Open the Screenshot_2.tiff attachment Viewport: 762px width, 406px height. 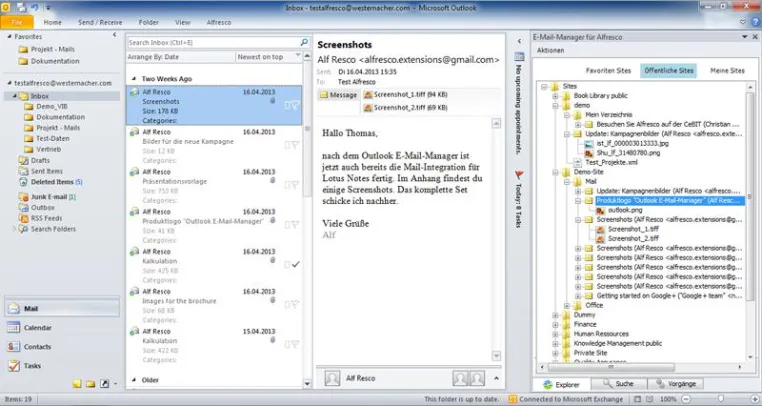click(x=405, y=108)
